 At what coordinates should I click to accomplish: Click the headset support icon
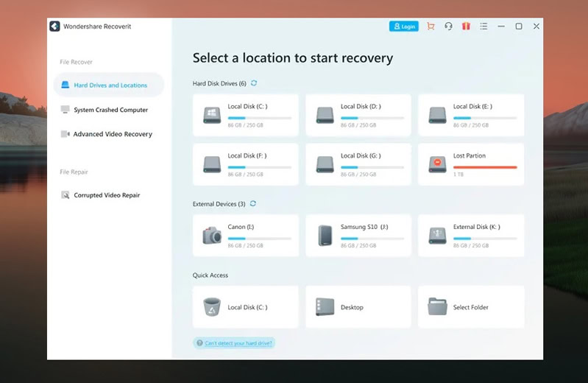tap(448, 27)
